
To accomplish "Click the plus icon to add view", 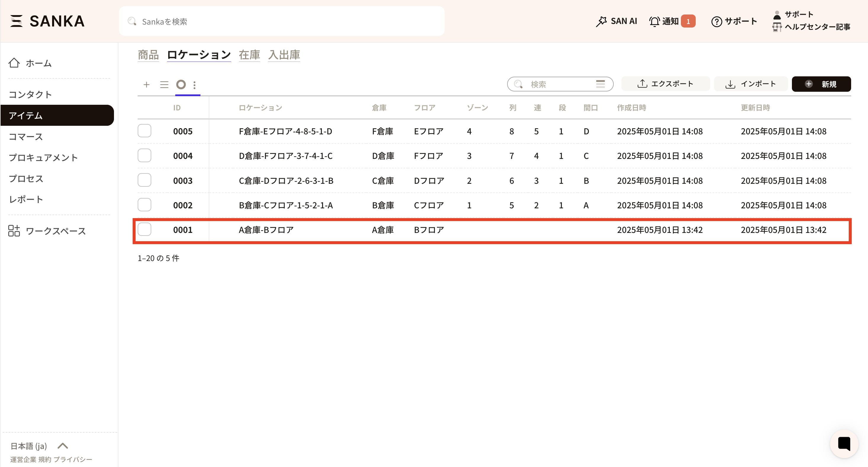I will pyautogui.click(x=146, y=85).
